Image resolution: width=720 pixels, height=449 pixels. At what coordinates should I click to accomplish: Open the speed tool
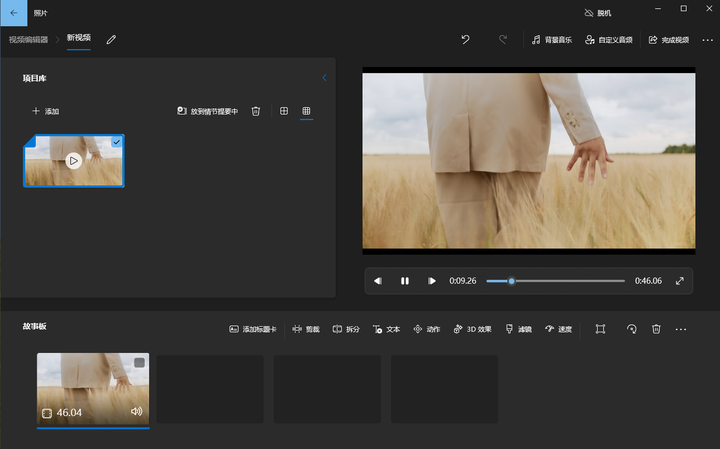(558, 329)
